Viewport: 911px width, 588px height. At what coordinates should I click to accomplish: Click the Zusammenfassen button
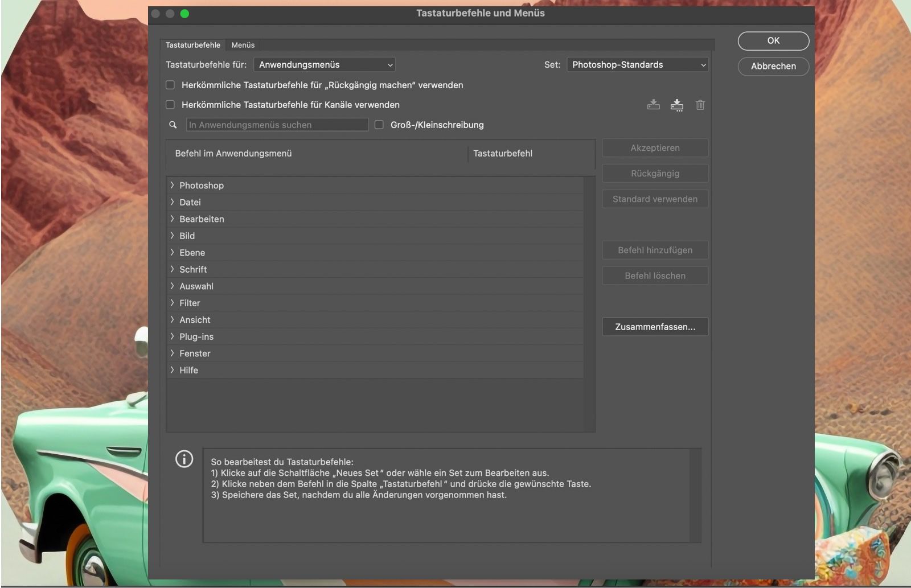point(655,326)
